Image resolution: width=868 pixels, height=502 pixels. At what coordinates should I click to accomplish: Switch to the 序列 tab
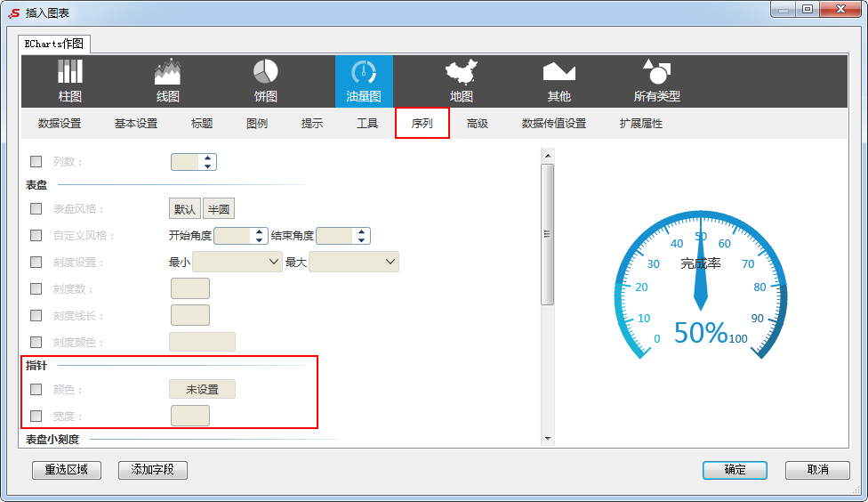(x=422, y=123)
